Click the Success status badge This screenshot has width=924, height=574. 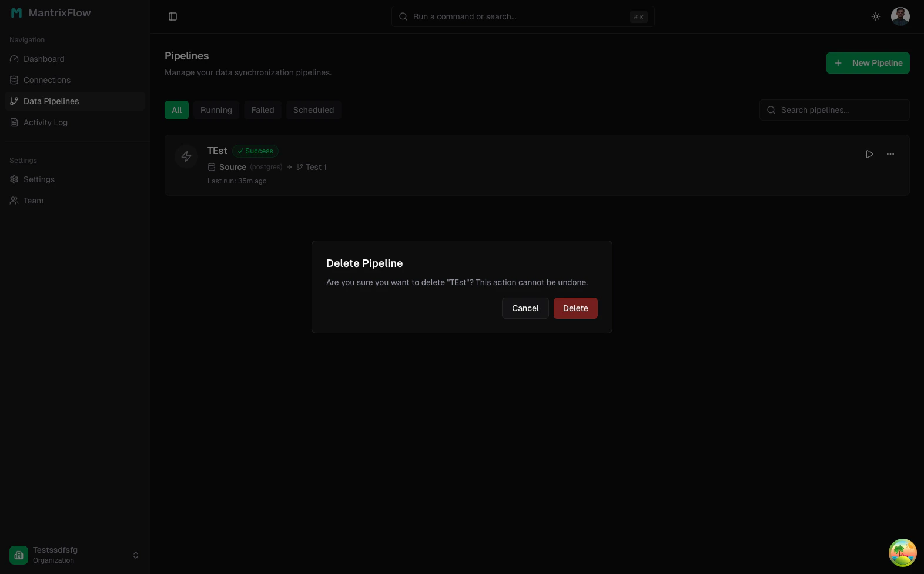[255, 151]
